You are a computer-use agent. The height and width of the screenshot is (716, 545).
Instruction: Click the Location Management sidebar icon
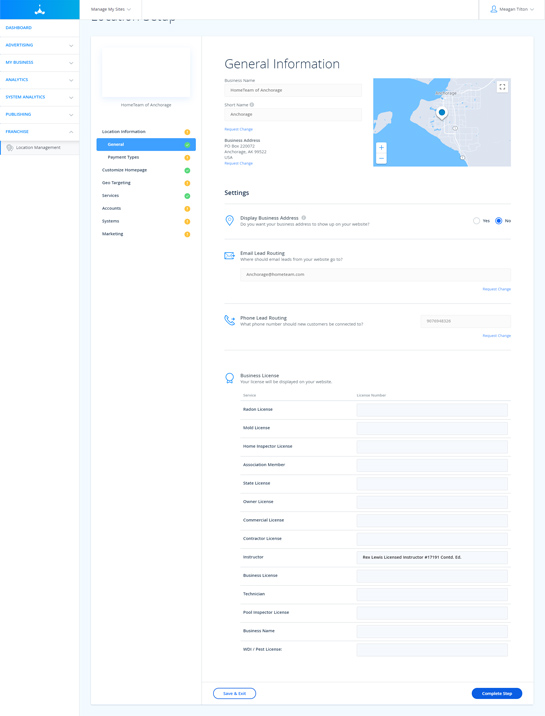coord(10,147)
